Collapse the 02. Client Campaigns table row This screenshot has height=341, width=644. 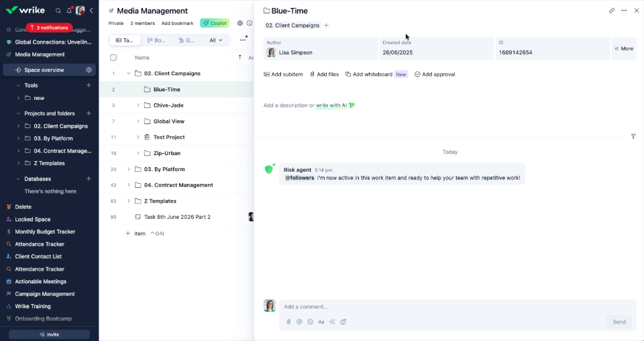tap(129, 74)
